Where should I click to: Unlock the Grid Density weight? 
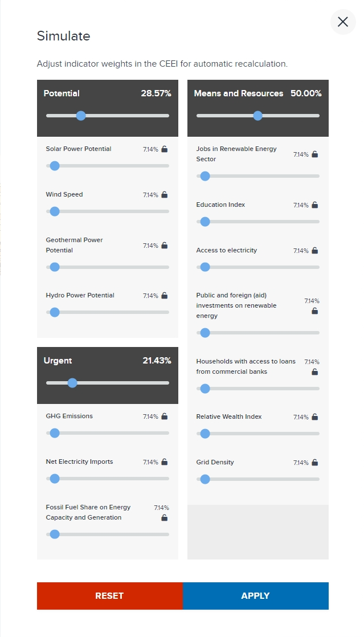(315, 462)
